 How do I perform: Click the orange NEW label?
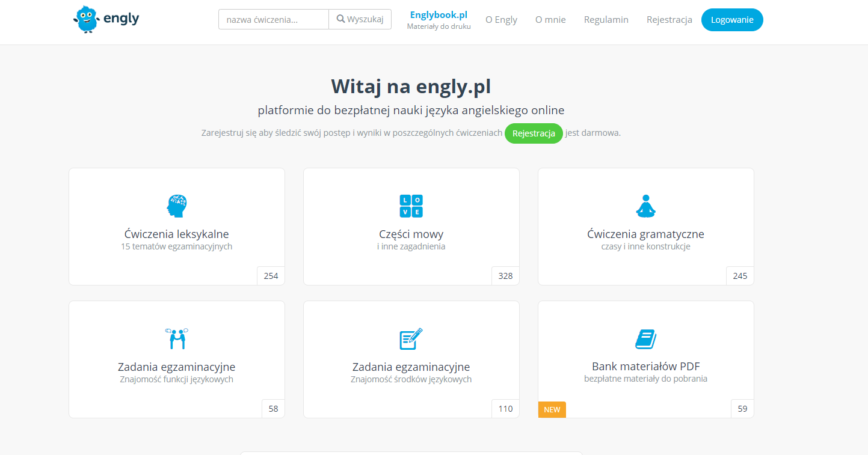coord(552,410)
